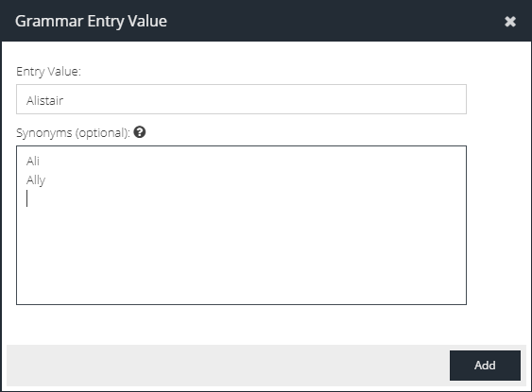Click white margin right of the Entry Value field

tap(497, 99)
